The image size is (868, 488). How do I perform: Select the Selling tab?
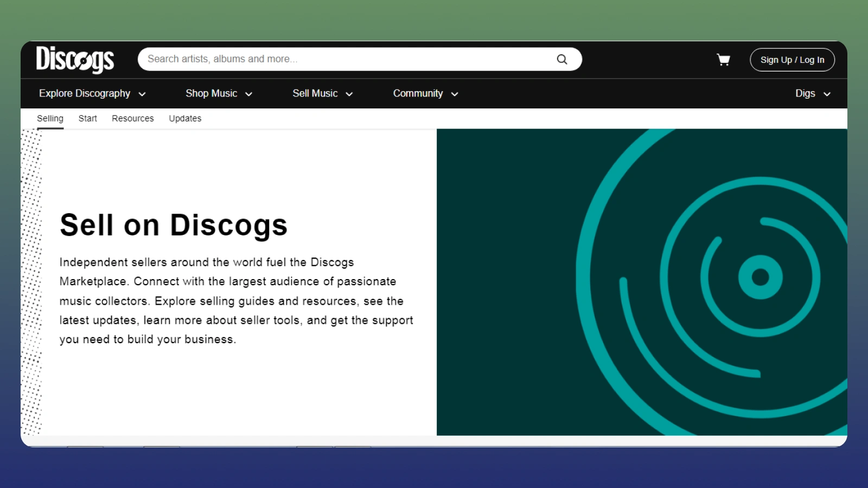[x=50, y=118]
